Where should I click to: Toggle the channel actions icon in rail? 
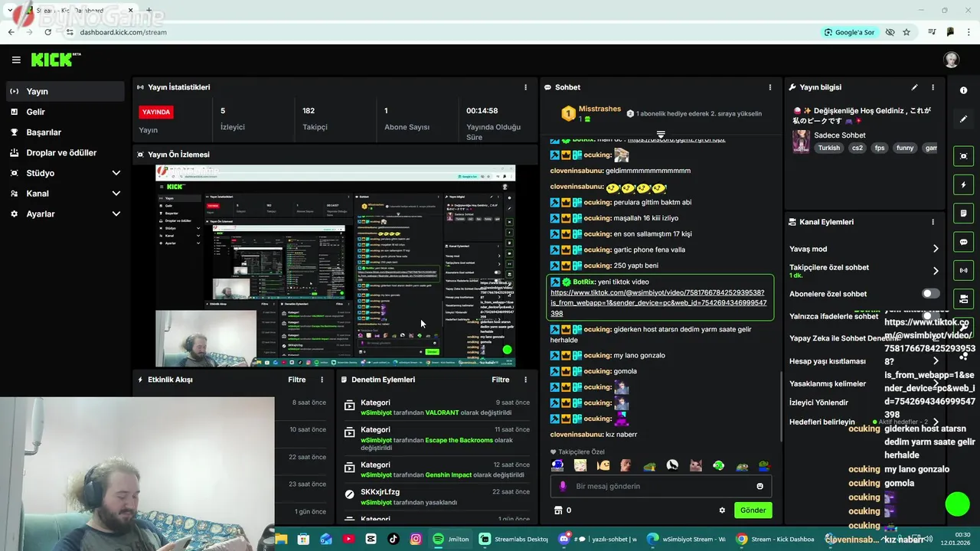(x=963, y=298)
